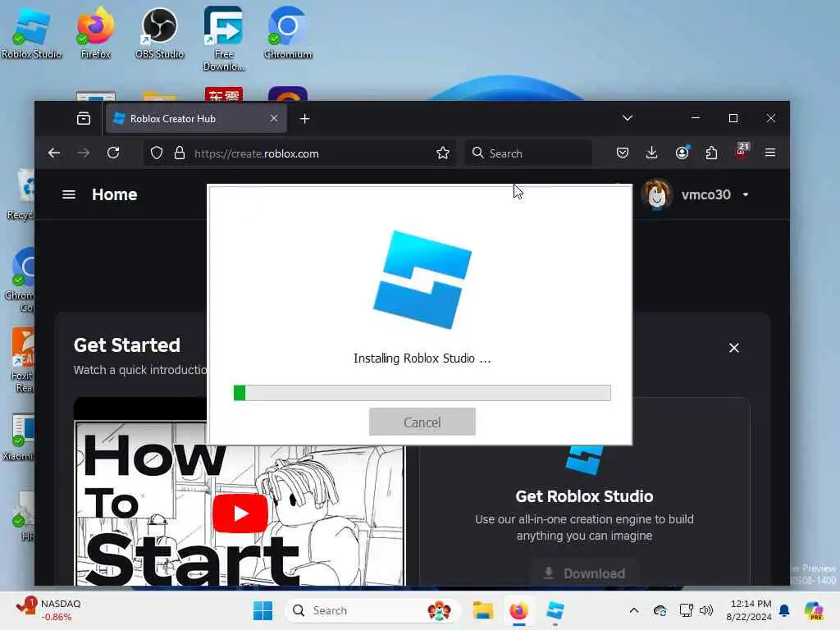The height and width of the screenshot is (630, 840).
Task: Dismiss the Get Started panel
Action: 734,348
